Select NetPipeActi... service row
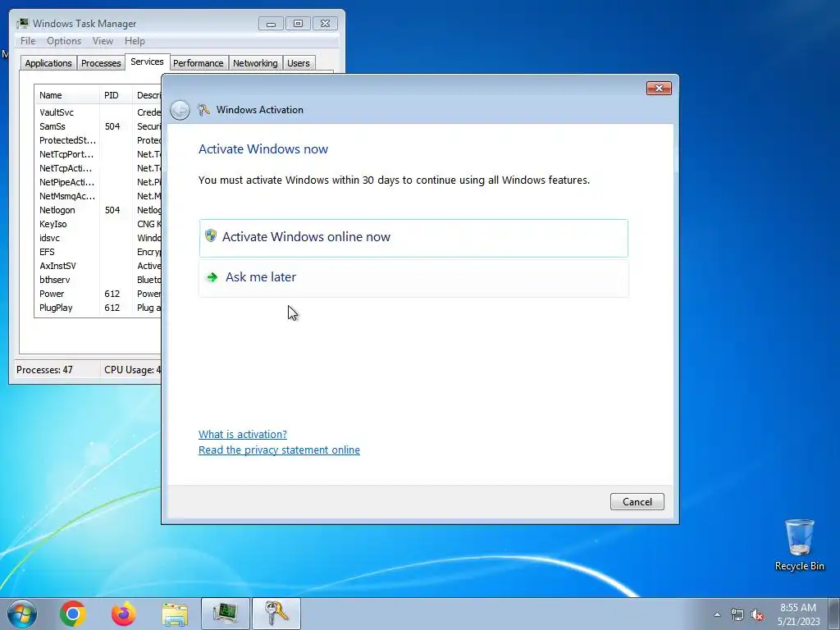The image size is (840, 630). click(x=98, y=182)
